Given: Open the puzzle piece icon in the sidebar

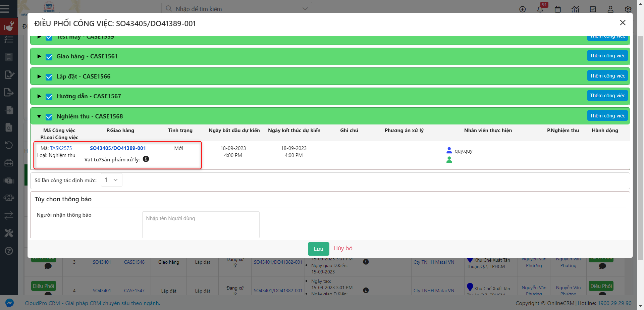Looking at the screenshot, I should pyautogui.click(x=9, y=198).
